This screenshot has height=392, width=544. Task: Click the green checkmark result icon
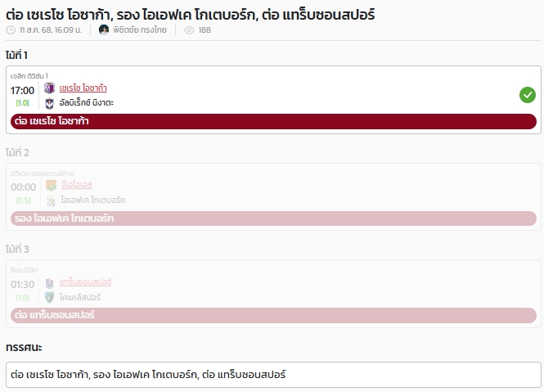click(528, 95)
